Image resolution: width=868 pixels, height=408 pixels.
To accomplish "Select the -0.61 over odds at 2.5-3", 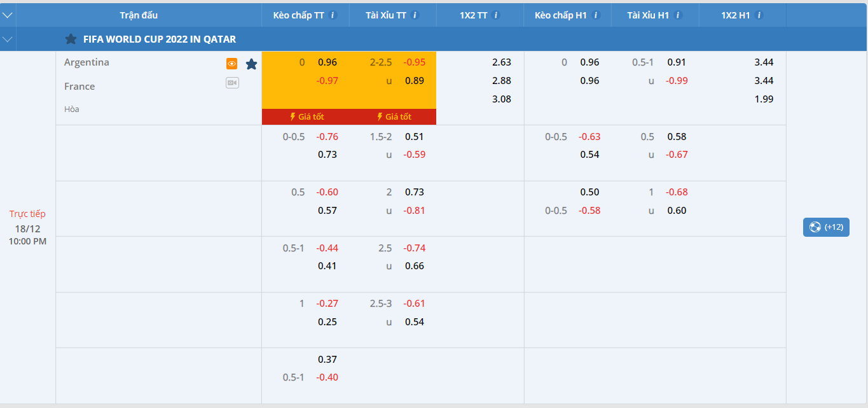I will [415, 304].
